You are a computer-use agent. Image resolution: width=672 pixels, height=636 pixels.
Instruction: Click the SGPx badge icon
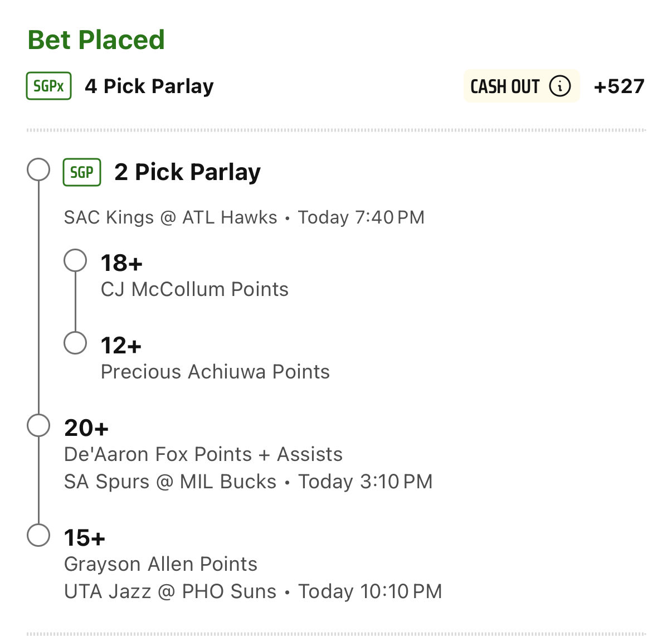point(49,86)
